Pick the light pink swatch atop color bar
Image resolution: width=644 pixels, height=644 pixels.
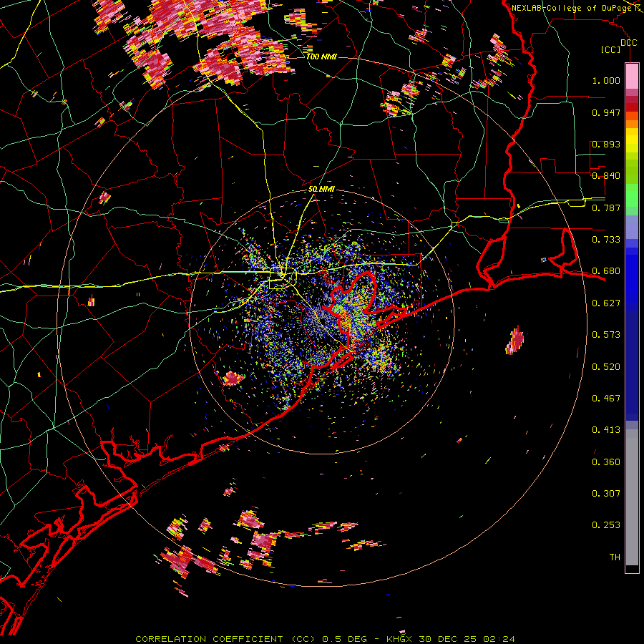point(632,76)
